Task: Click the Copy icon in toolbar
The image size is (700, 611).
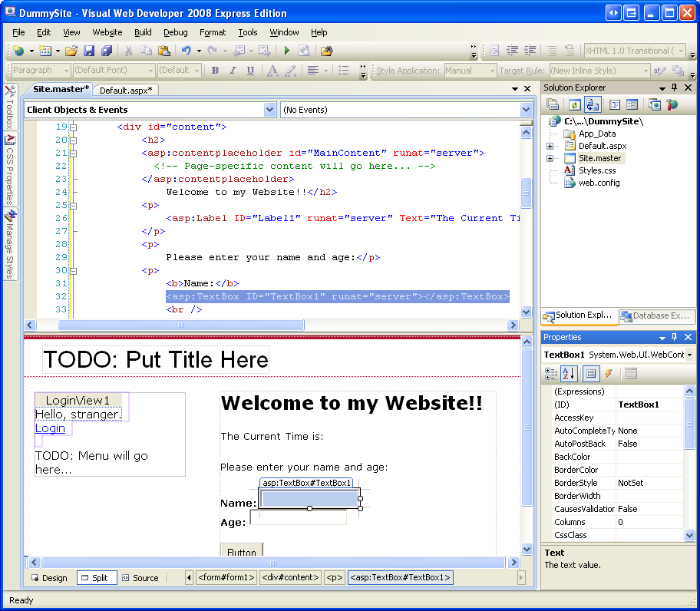Action: (x=146, y=51)
